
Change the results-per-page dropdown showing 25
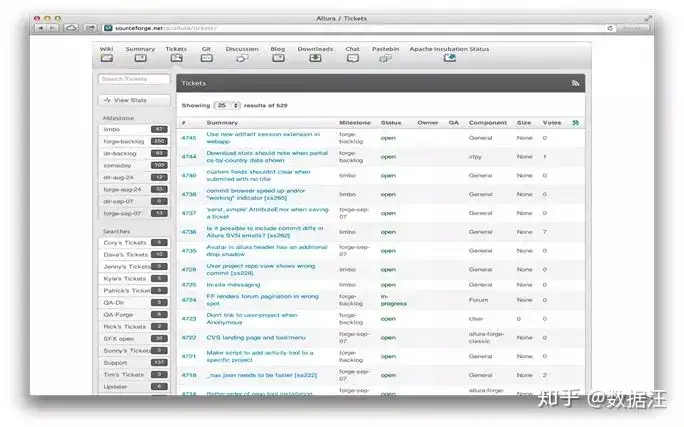(x=227, y=106)
